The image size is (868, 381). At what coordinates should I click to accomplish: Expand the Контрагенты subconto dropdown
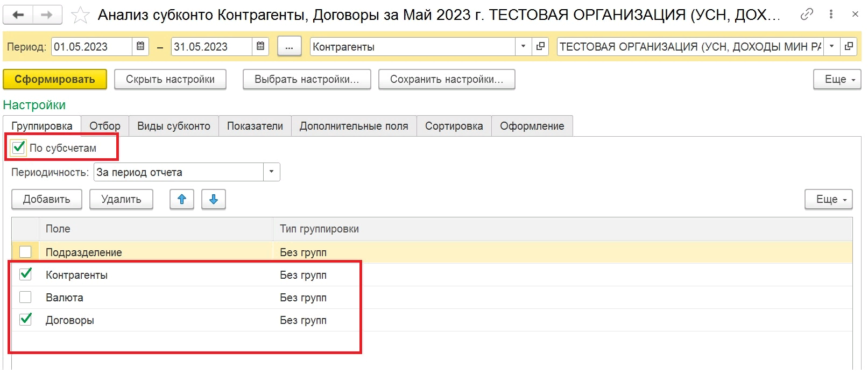[x=523, y=46]
